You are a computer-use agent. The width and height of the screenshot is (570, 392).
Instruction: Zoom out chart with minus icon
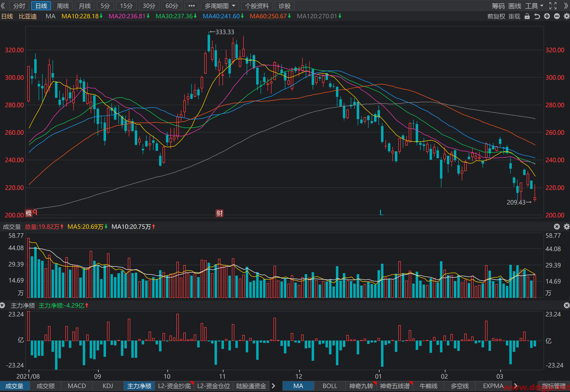point(557,16)
